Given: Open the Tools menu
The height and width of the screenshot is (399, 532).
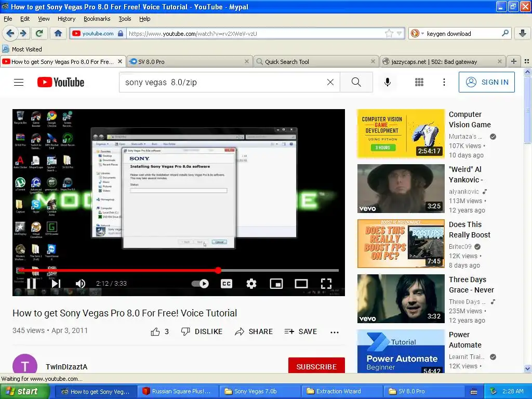Looking at the screenshot, I should click(x=125, y=19).
